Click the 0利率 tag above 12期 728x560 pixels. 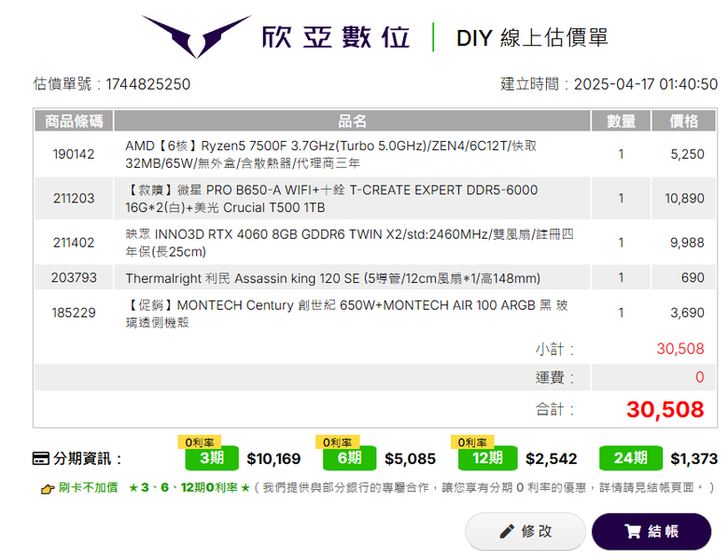pyautogui.click(x=472, y=441)
